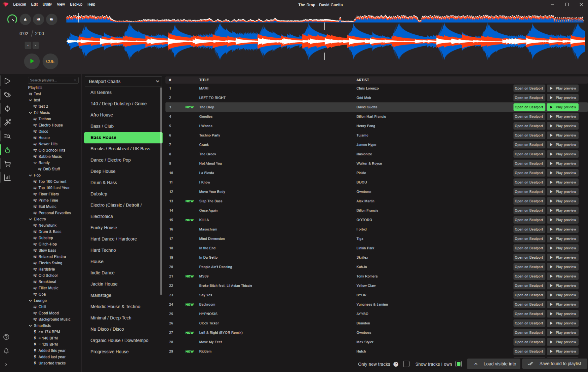This screenshot has height=372, width=588.
Task: Click the circular tempo dial
Action: (12, 19)
